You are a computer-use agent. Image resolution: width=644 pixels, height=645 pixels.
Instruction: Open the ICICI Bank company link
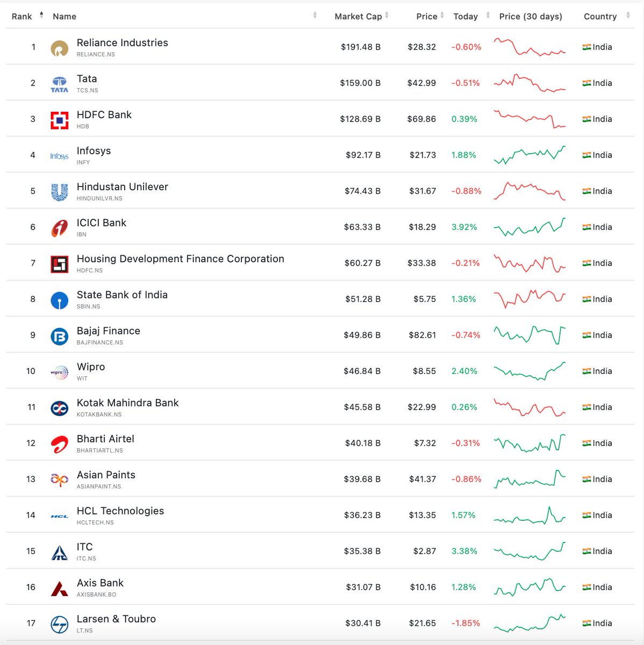pos(102,223)
